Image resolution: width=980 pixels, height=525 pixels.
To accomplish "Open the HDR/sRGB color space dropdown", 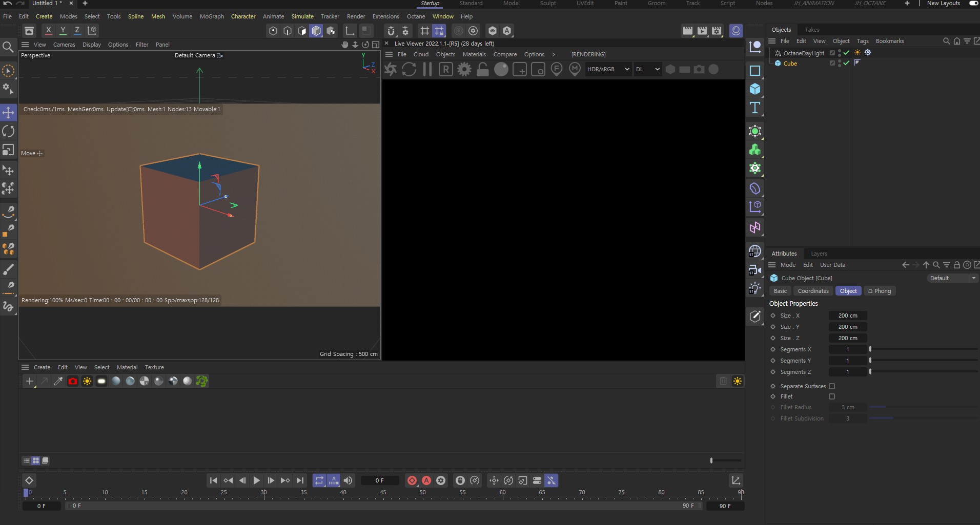I will tap(607, 69).
